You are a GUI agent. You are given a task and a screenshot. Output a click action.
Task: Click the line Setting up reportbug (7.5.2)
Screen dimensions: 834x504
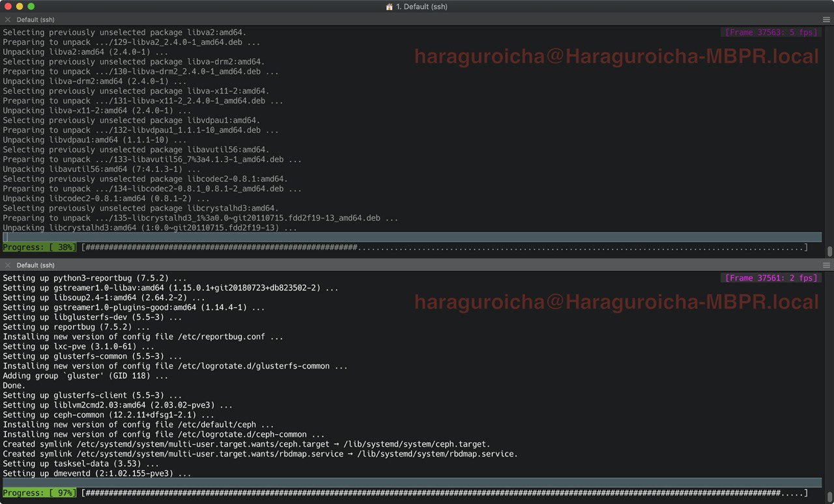[x=76, y=327]
